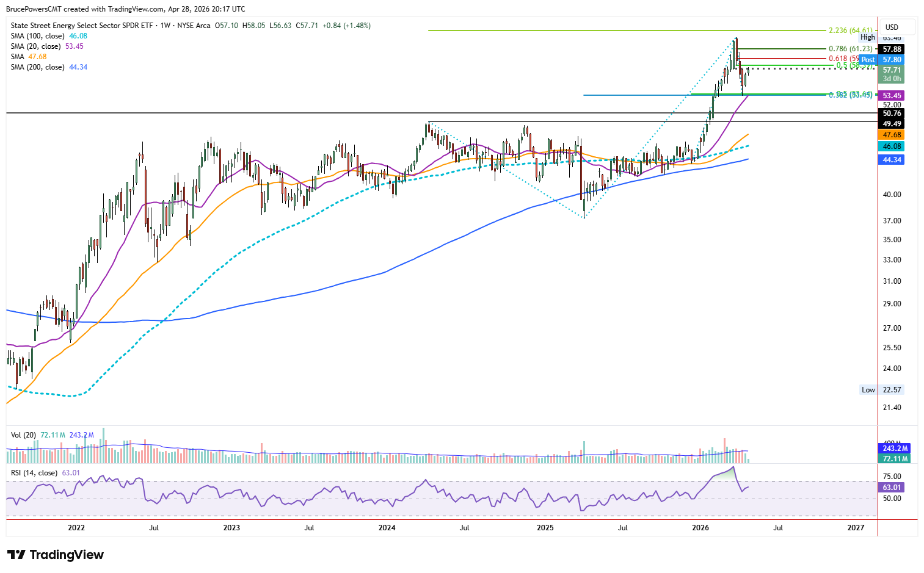Click the SMA 47.68 legend entry

29,57
